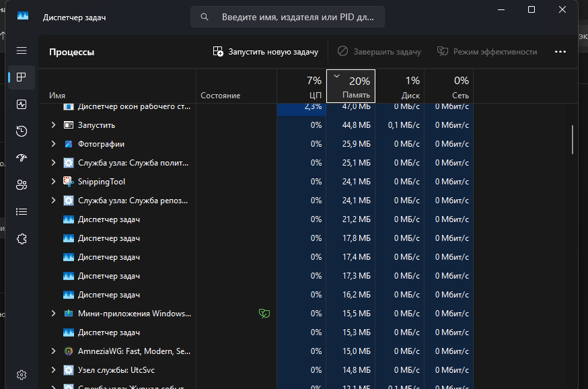The width and height of the screenshot is (588, 389).
Task: Click the vertical scrollbar thumb
Action: point(573,139)
